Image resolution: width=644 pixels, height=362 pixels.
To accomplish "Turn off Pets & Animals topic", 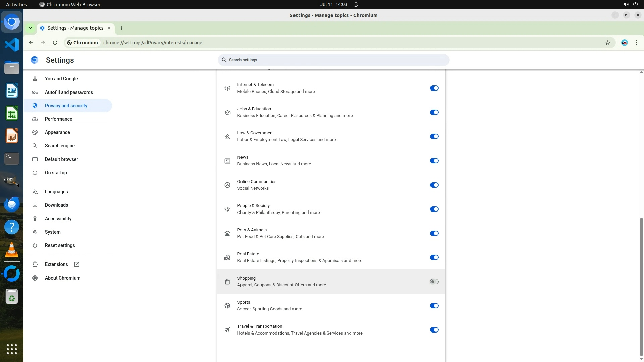I will coord(434,233).
